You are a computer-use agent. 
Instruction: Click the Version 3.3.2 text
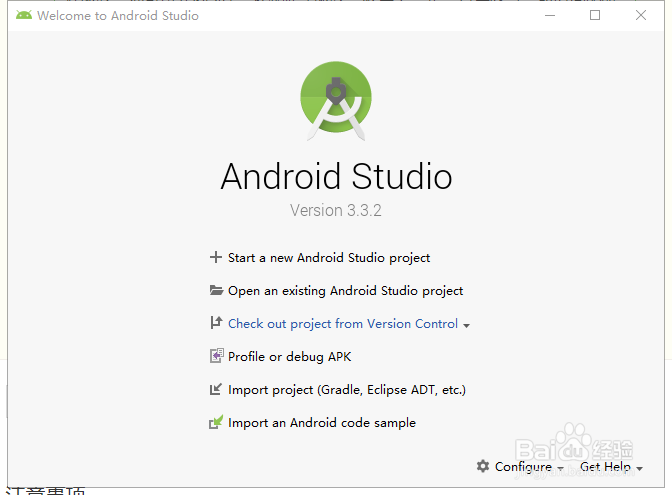pyautogui.click(x=336, y=210)
